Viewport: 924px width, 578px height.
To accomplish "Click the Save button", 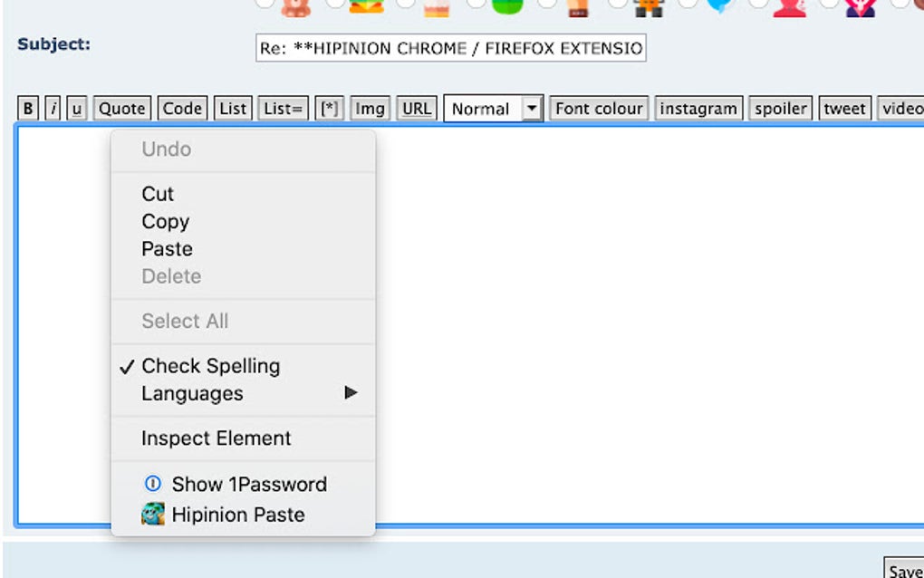I will (905, 570).
